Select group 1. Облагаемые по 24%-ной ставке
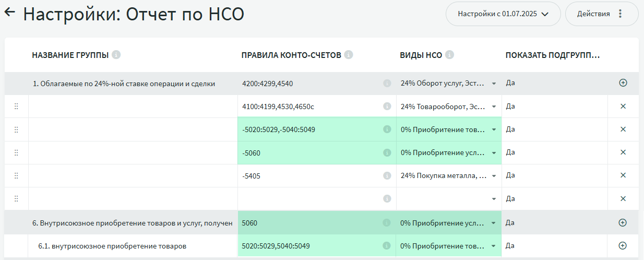 coord(124,84)
